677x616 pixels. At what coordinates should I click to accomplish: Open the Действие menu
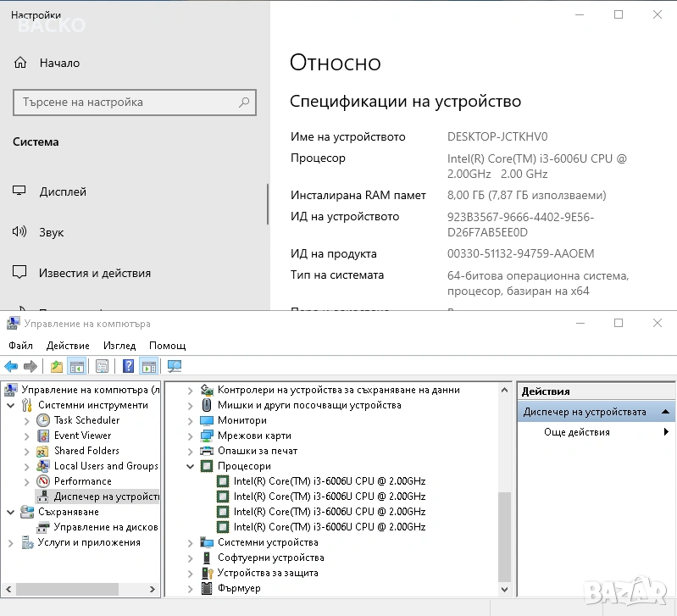click(68, 346)
